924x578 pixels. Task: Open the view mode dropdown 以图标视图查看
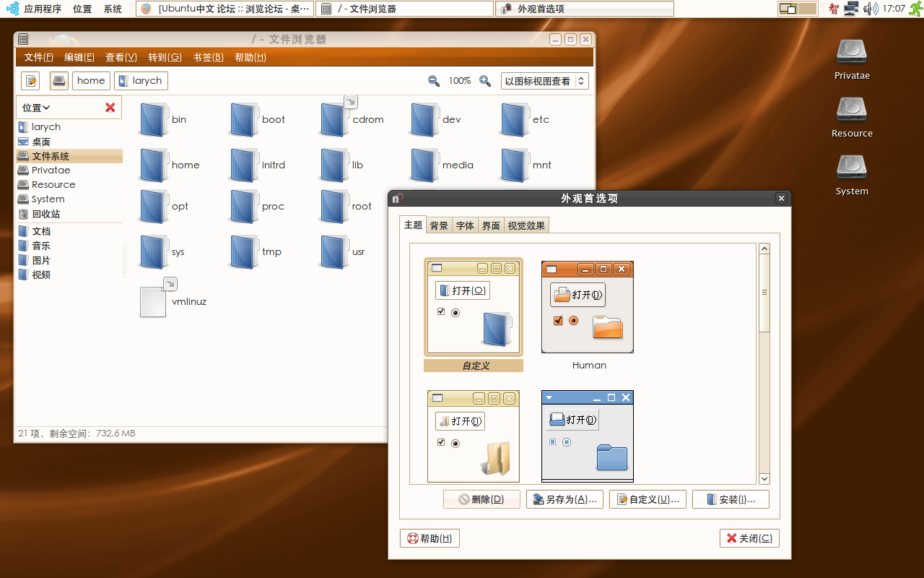[x=545, y=81]
